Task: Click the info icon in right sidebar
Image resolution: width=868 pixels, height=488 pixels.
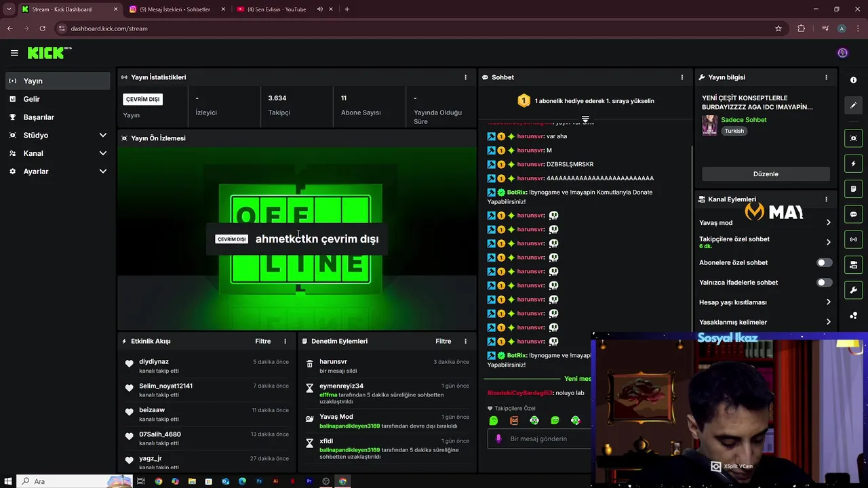Action: [x=853, y=80]
